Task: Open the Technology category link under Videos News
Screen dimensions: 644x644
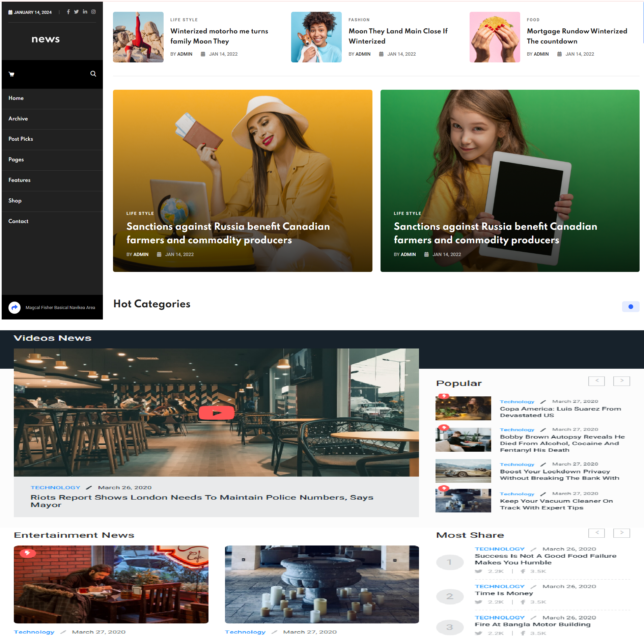Action: [55, 487]
